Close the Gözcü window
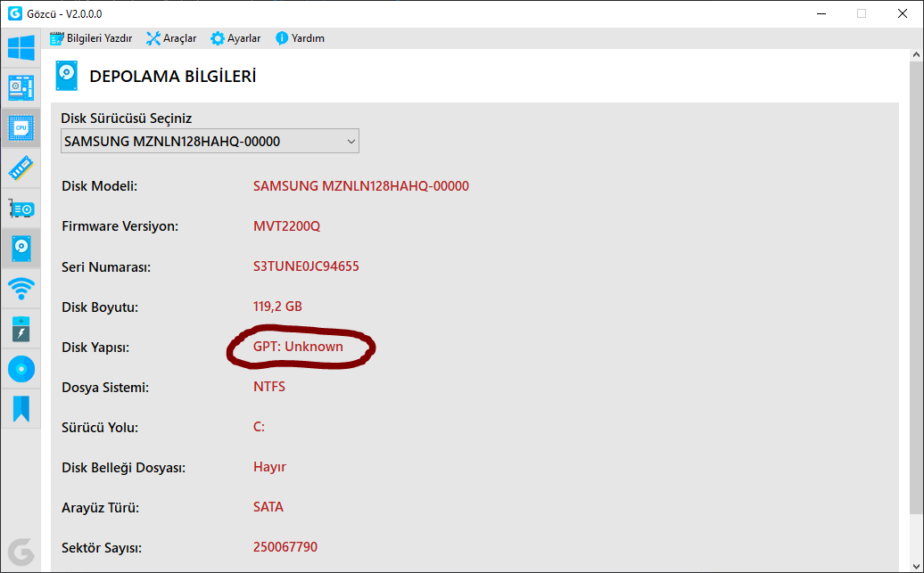Viewport: 924px width, 573px height. click(903, 13)
